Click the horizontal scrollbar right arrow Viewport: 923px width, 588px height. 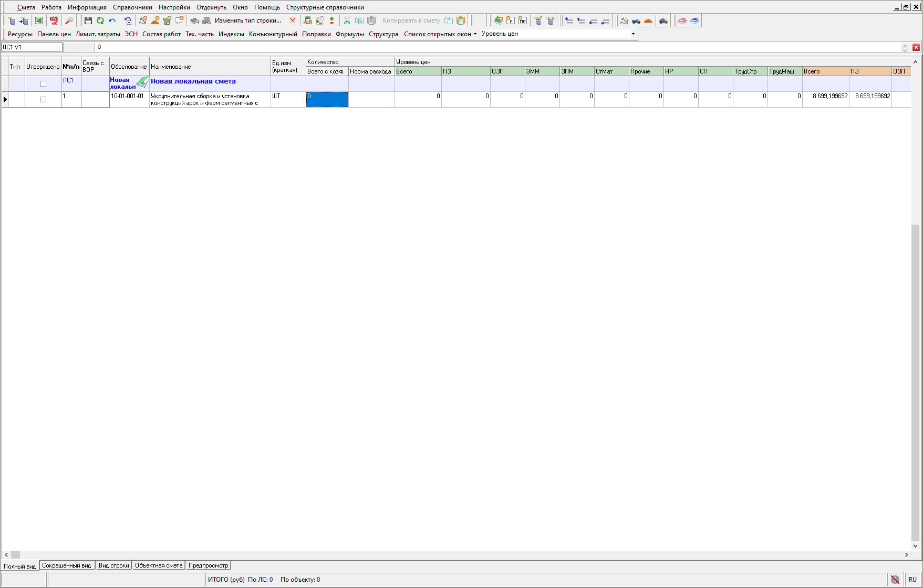[x=906, y=554]
